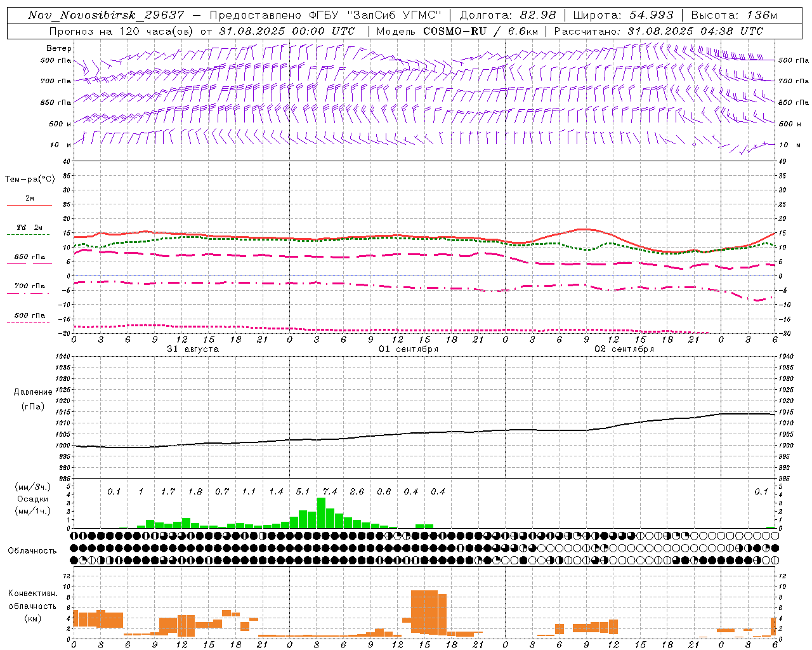Click the 3-hour precipitation total 1.7
The height and width of the screenshot is (650, 812).
point(168,491)
